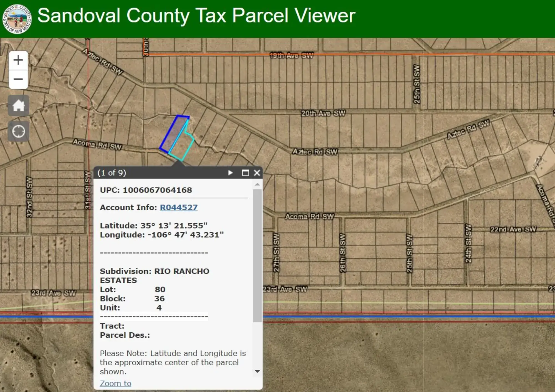Click the Sandoval County Tax Parcel Viewer title

coord(196,16)
